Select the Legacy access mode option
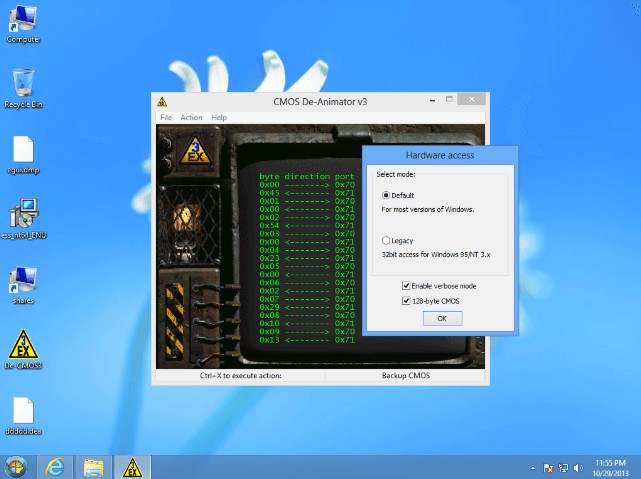Screen dimensions: 641x479 [386, 241]
